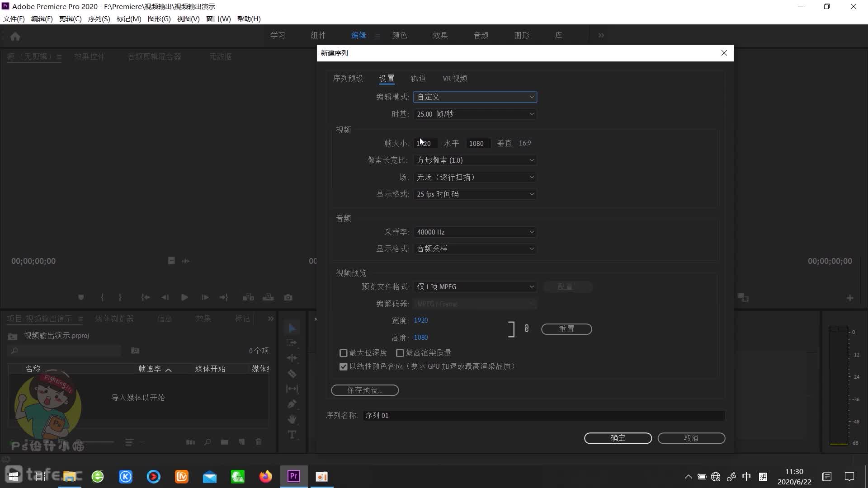Open the 采样率 48000 Hz dropdown
Screen dimensions: 868x488
[x=475, y=232]
